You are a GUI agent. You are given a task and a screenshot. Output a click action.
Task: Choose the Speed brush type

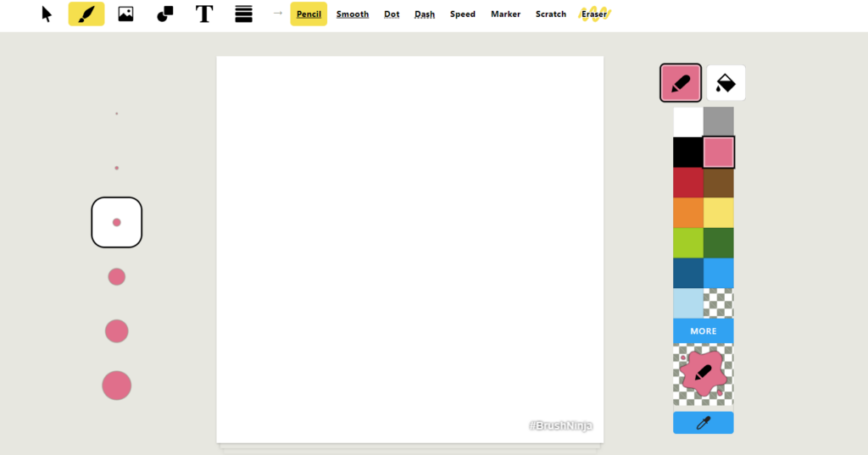[463, 14]
